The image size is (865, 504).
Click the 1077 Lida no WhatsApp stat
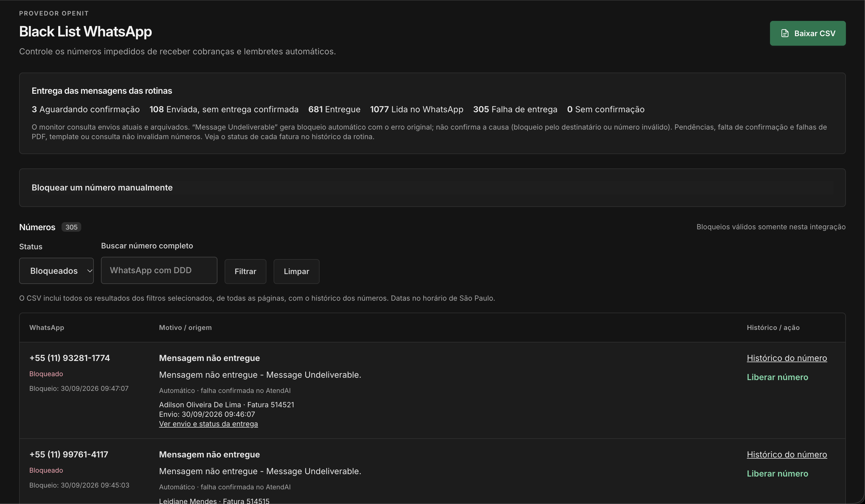[417, 110]
